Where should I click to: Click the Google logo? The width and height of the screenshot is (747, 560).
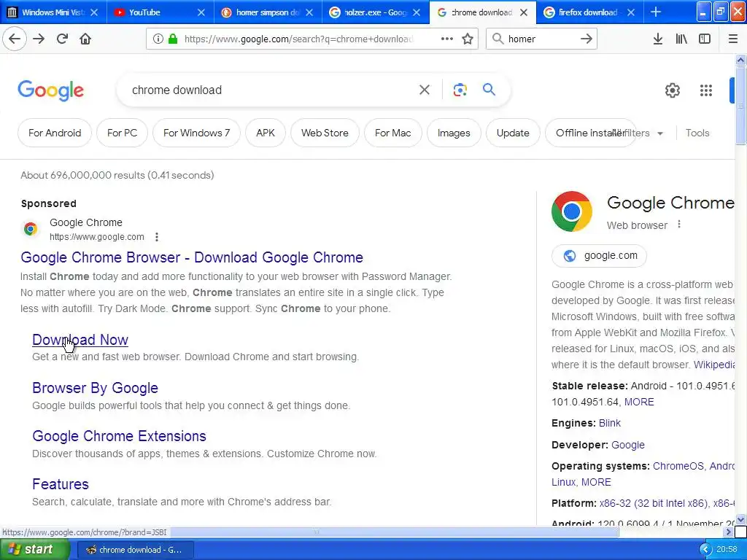click(x=51, y=90)
